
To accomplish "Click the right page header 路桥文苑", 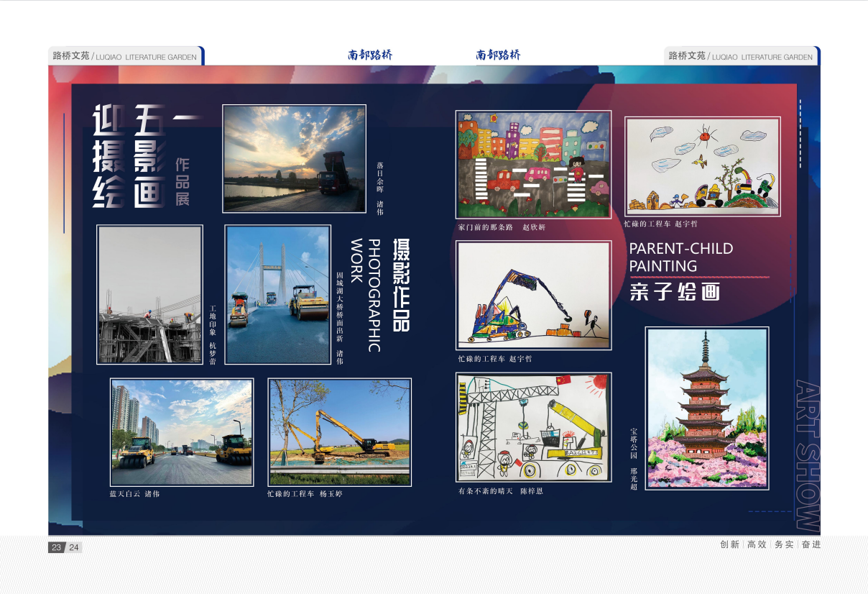I will coord(687,55).
